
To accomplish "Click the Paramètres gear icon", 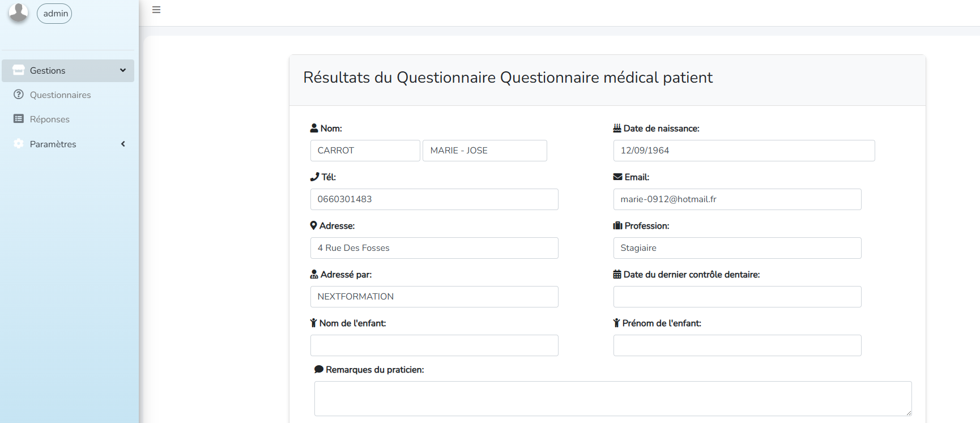I will click(x=19, y=144).
